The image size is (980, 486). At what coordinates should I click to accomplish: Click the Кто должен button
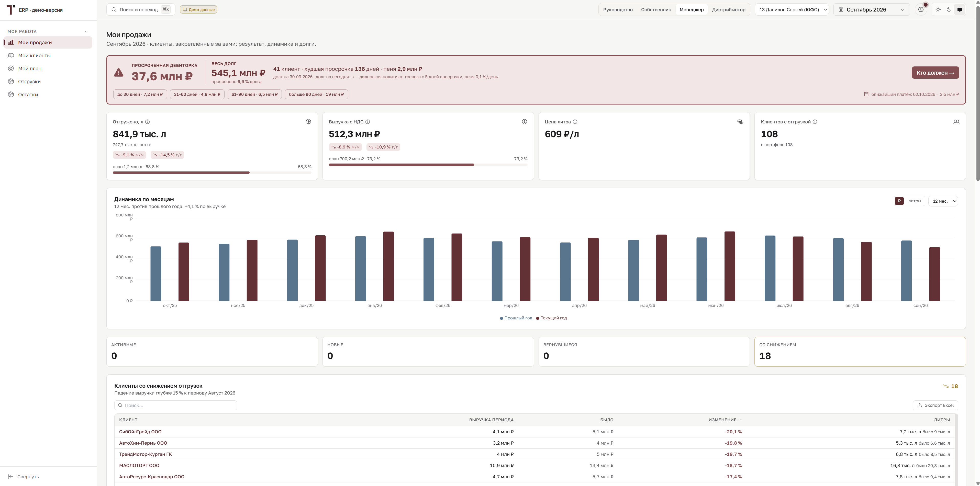(935, 73)
